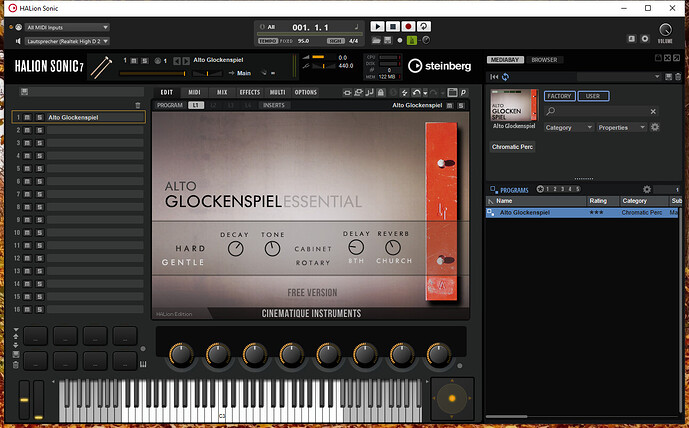Adjust the DECAY knob
The height and width of the screenshot is (428, 689).
(236, 249)
